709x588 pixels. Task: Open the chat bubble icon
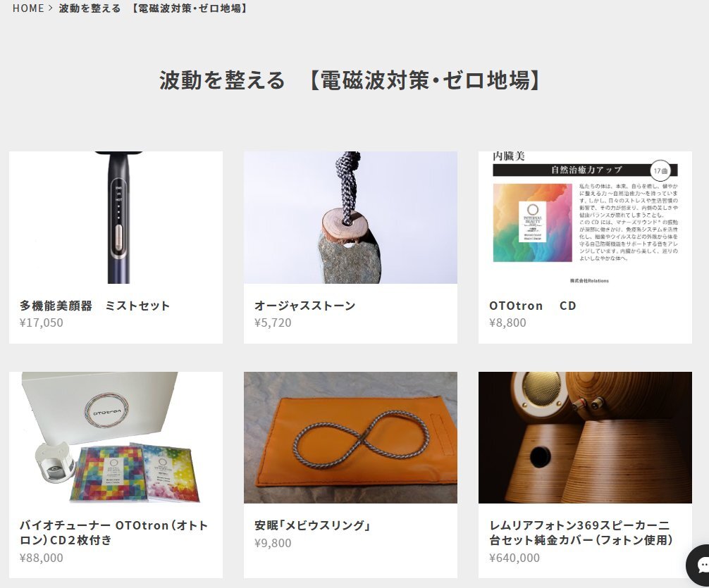[698, 565]
